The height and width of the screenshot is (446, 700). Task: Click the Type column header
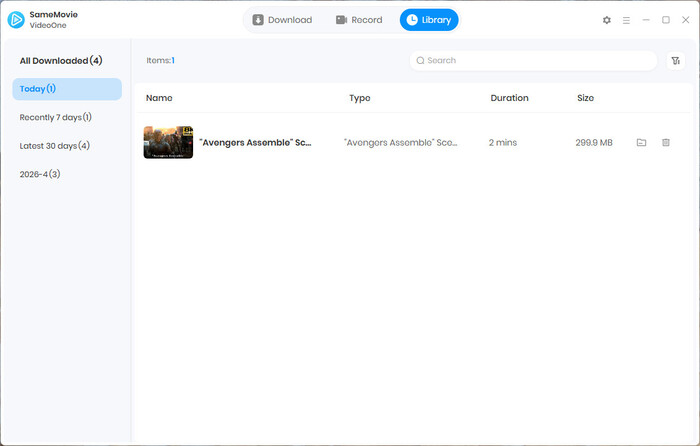click(360, 98)
